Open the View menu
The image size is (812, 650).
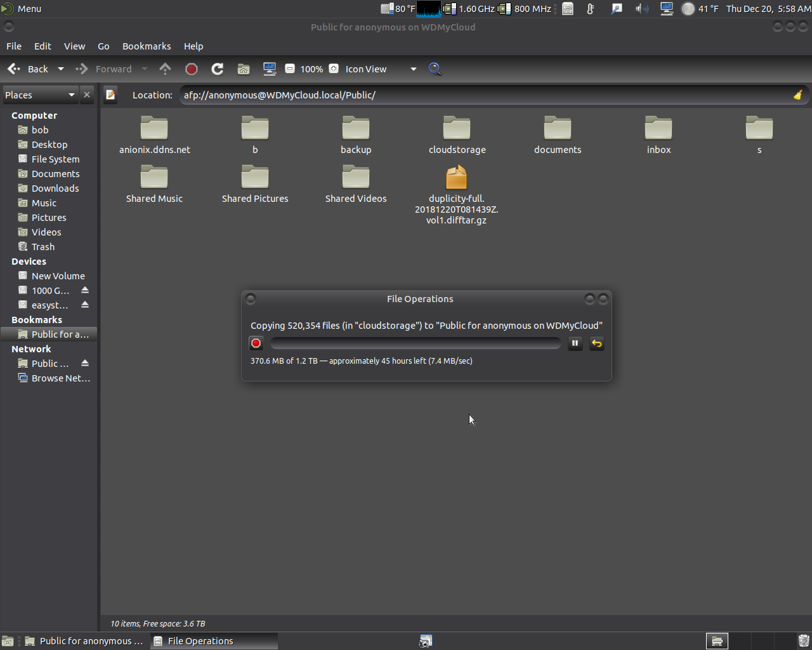[74, 46]
